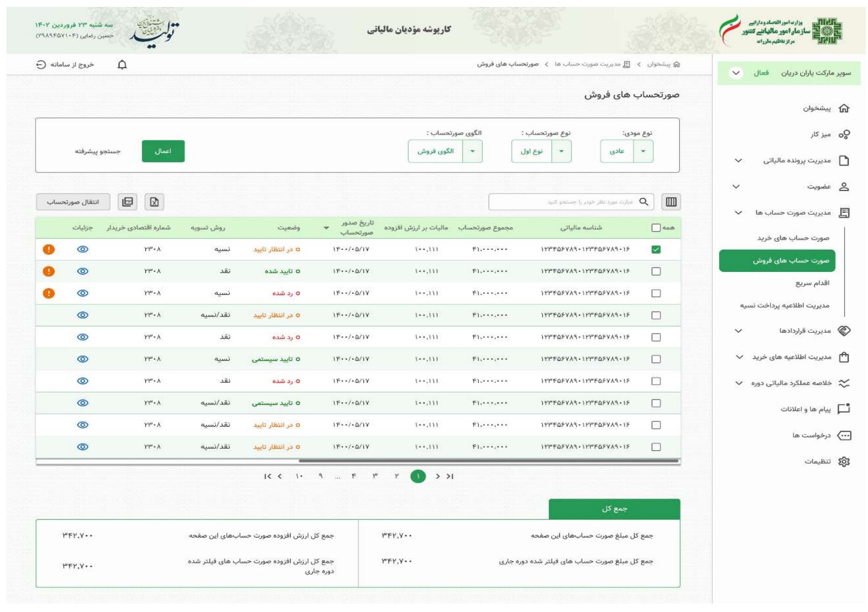
Task: View details eye icon in second row
Action: tap(82, 271)
